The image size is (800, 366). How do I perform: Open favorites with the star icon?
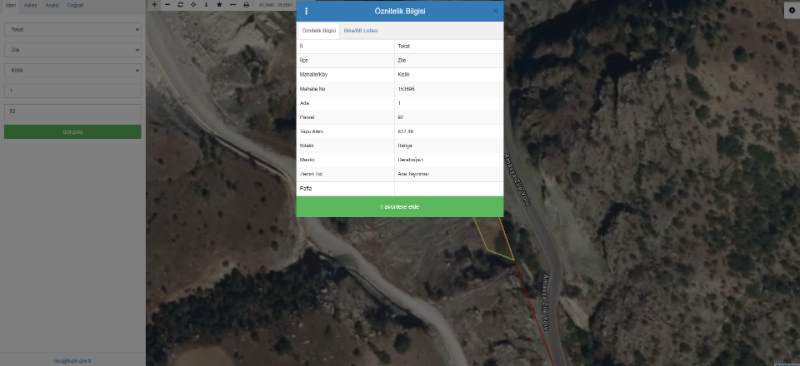(219, 4)
